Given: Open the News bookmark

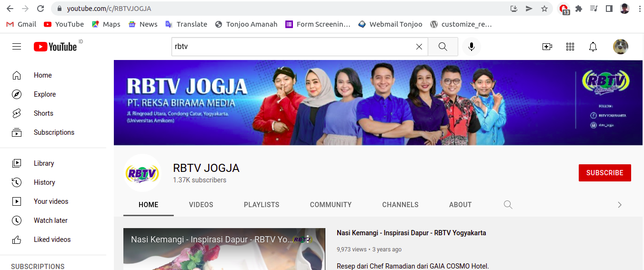Looking at the screenshot, I should point(143,24).
